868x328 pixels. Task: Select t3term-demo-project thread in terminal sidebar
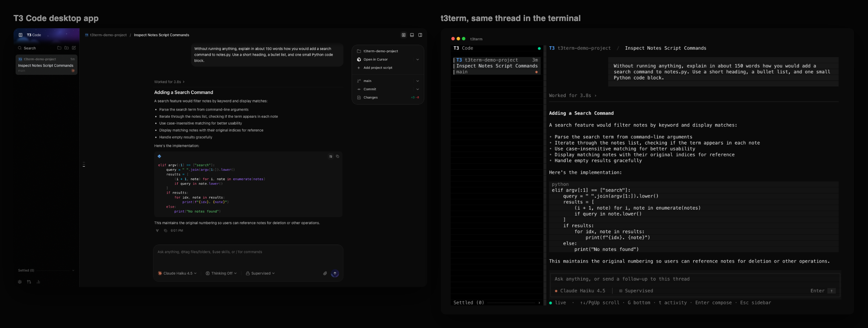click(x=497, y=66)
